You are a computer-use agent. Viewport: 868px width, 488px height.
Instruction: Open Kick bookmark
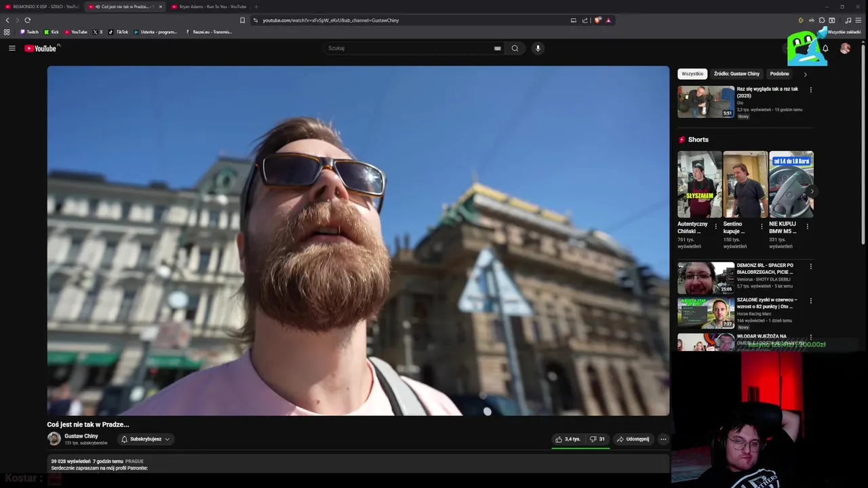52,32
